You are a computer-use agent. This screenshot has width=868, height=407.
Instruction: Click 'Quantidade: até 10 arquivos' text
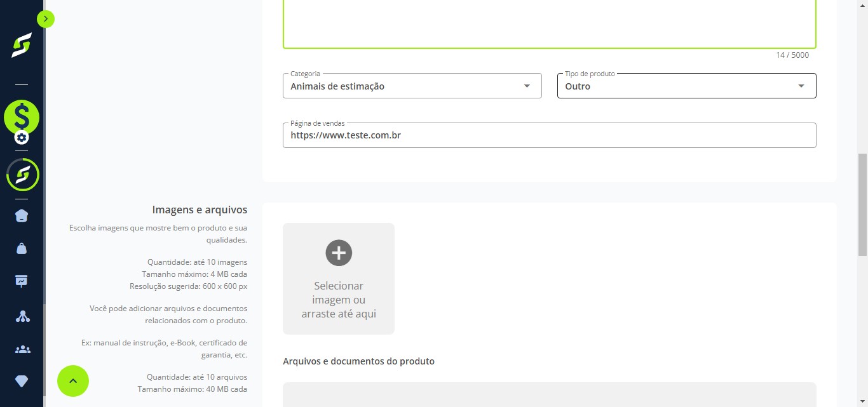pos(197,377)
